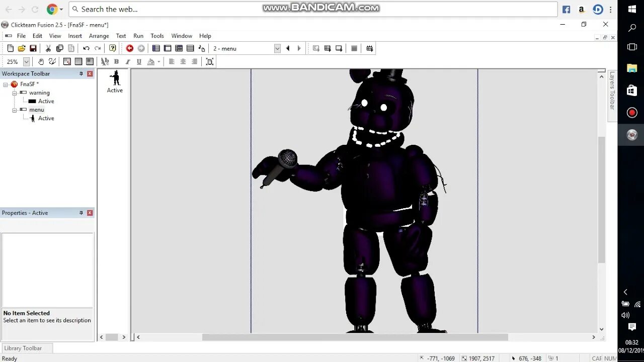This screenshot has height=362, width=644.
Task: Click the center-in-frame icon
Action: (x=210, y=61)
